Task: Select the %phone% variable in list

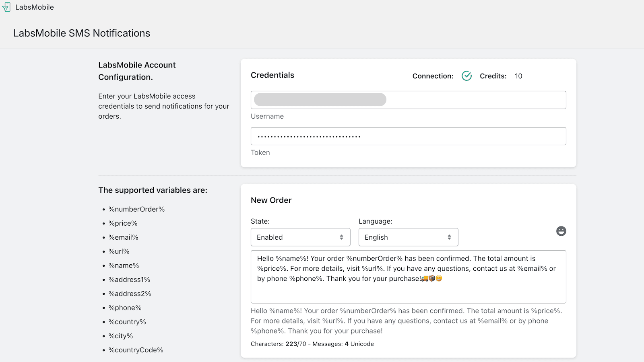Action: 125,308
